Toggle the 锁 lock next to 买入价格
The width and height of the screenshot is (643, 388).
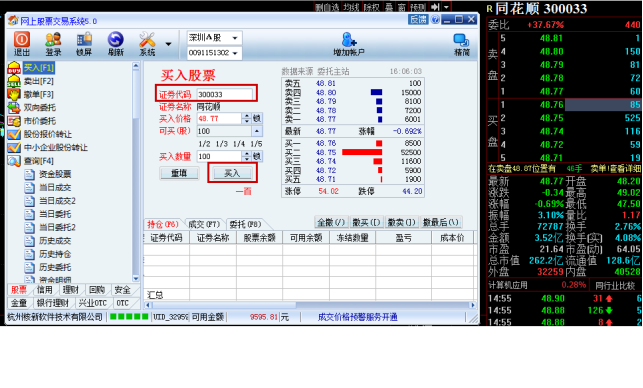coord(257,119)
